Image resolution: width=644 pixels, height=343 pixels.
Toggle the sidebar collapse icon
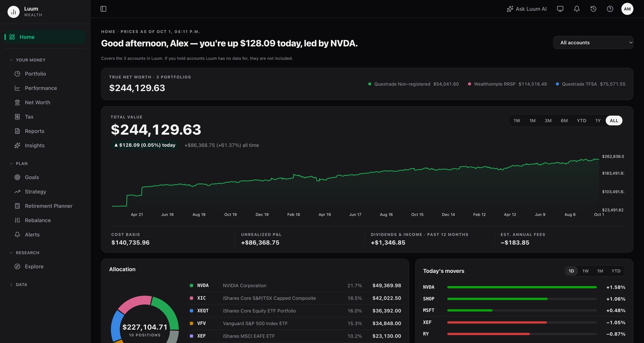(x=103, y=9)
